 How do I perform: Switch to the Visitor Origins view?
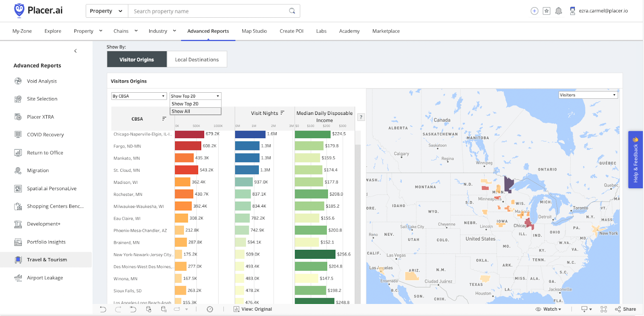tap(137, 59)
